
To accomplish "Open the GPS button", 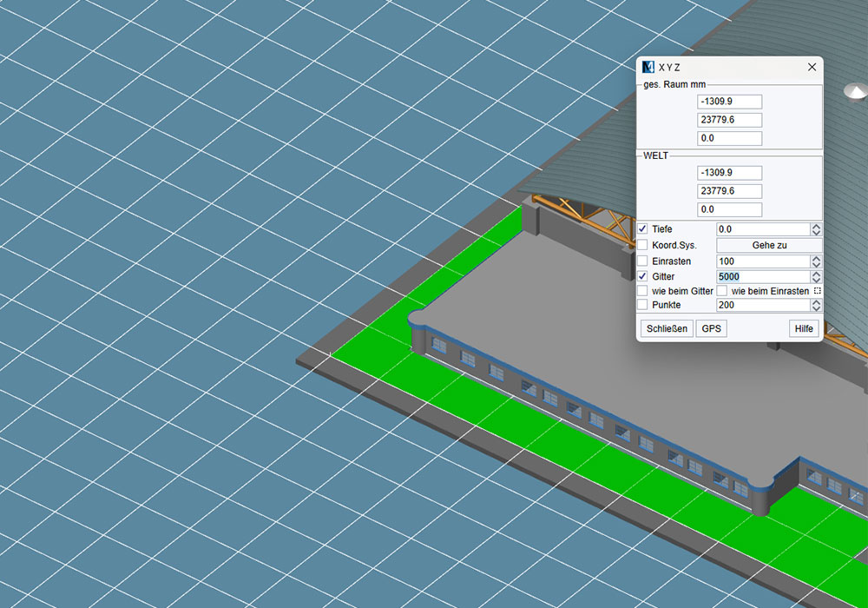I will (x=712, y=328).
